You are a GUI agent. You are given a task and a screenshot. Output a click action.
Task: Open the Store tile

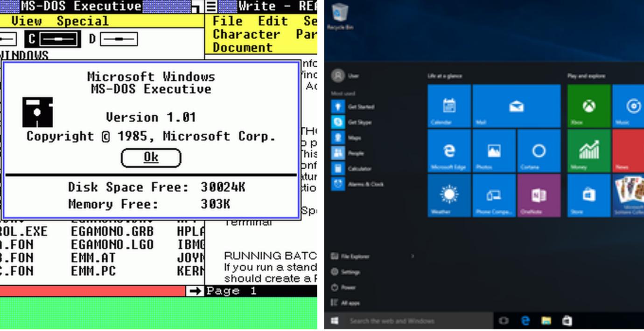pos(589,195)
